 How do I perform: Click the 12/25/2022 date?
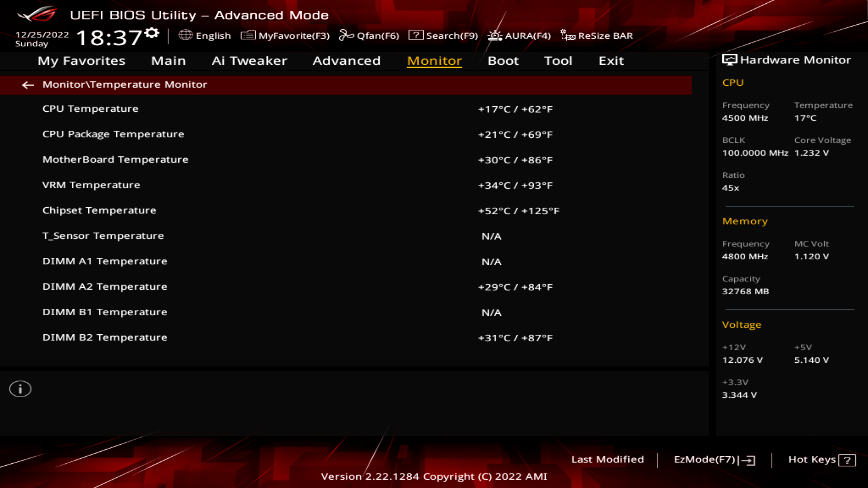click(42, 35)
